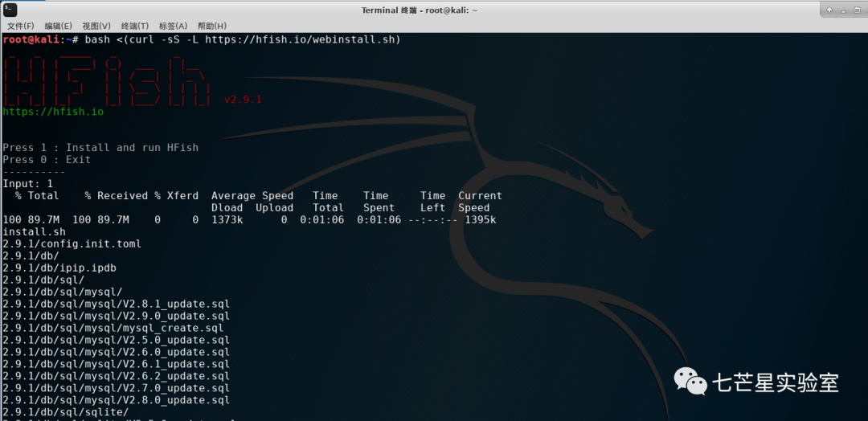Click the up-arrow window button in the title bar
The width and height of the screenshot is (868, 421).
coord(829,10)
